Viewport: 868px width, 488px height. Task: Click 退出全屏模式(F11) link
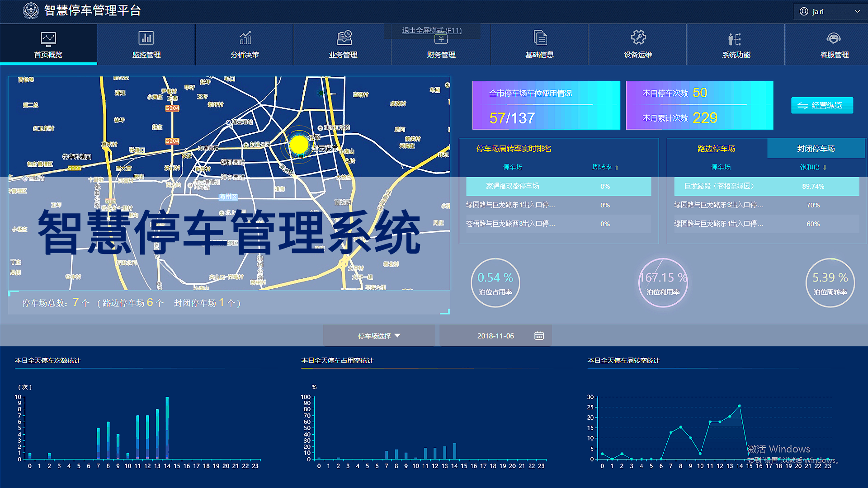pos(432,30)
